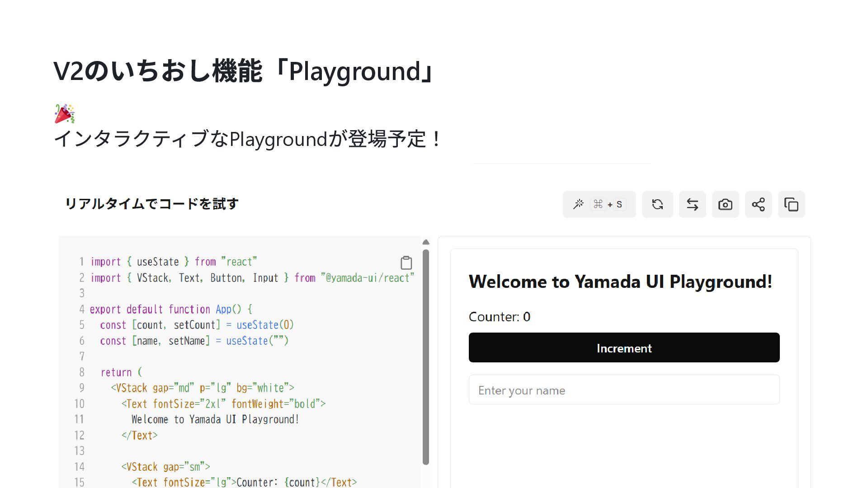Screen dimensions: 868x488
Task: Click the ⌘ key badge in the format button
Action: (x=598, y=204)
